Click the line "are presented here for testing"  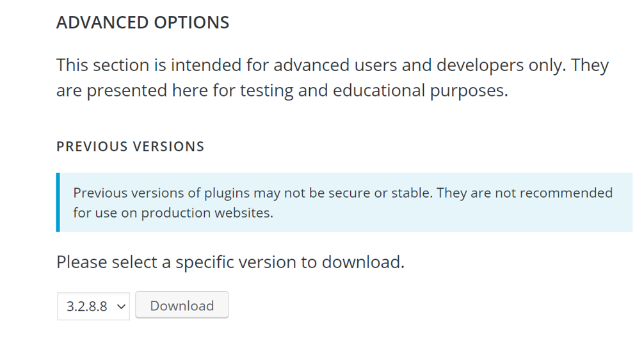282,91
